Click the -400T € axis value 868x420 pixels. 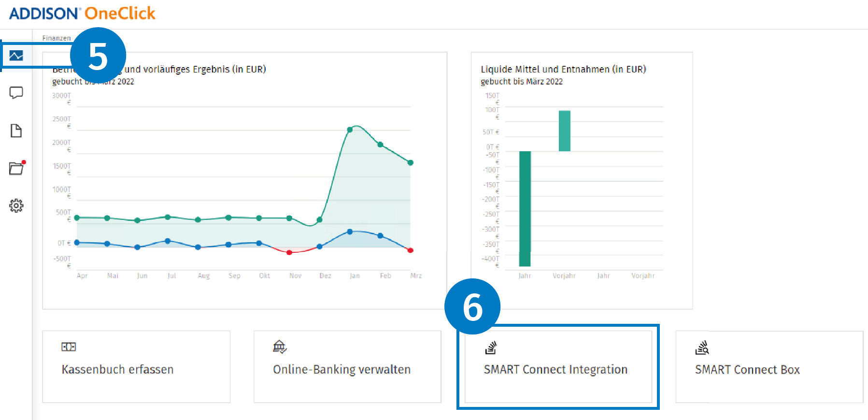coord(491,261)
